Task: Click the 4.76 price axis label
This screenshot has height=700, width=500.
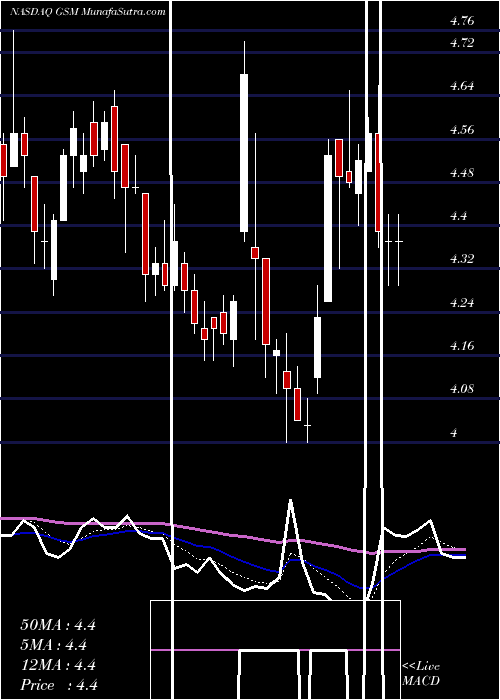Action: [x=462, y=21]
